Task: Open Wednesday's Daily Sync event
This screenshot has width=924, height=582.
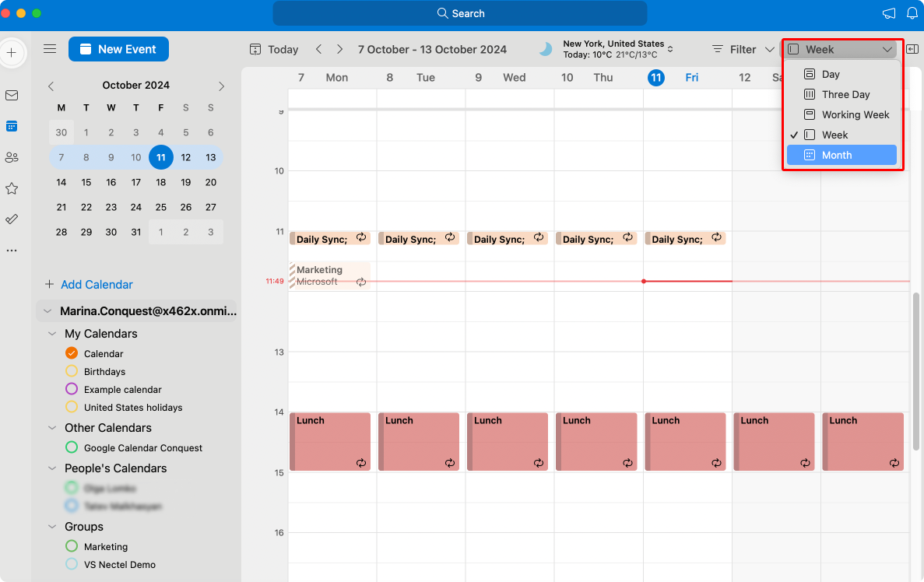Action: 508,239
